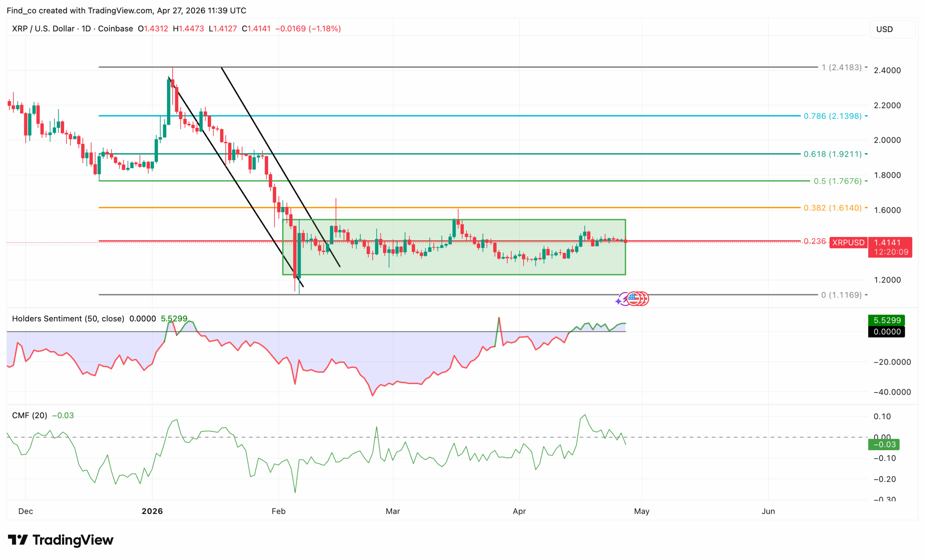Click the 2.4000 price axis label
The image size is (925, 560).
(887, 70)
